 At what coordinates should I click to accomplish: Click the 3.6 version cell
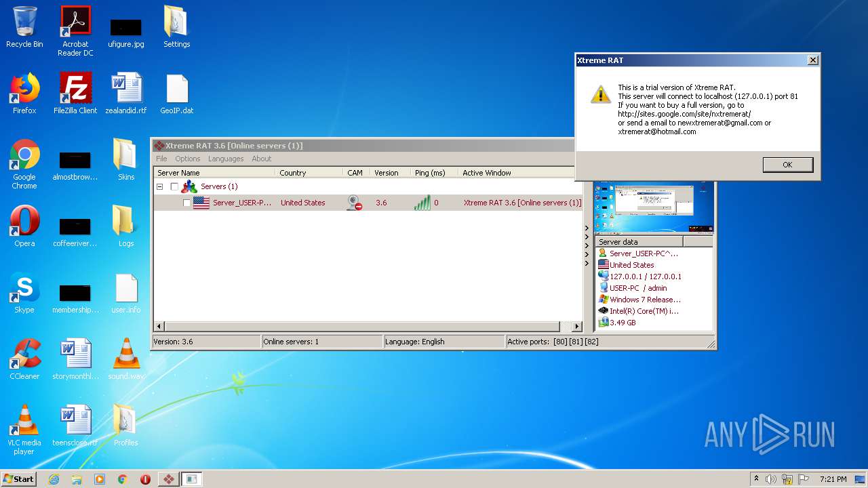click(381, 203)
